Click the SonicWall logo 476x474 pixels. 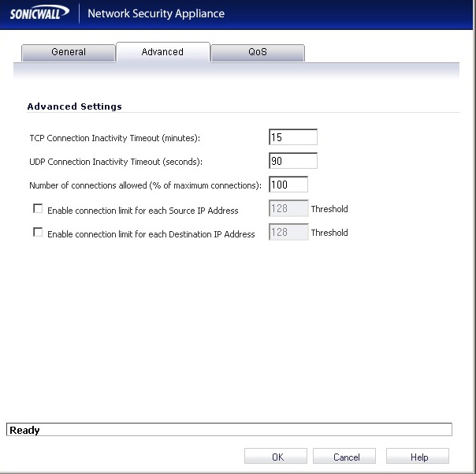coord(39,13)
